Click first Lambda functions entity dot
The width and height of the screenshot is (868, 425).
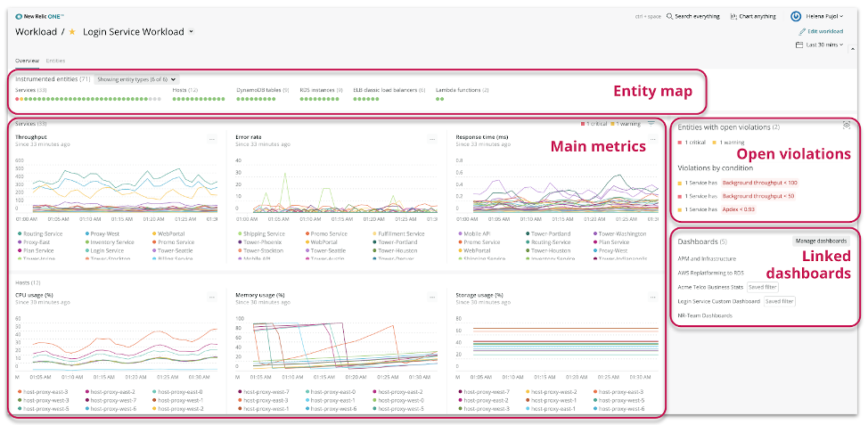[x=438, y=99]
